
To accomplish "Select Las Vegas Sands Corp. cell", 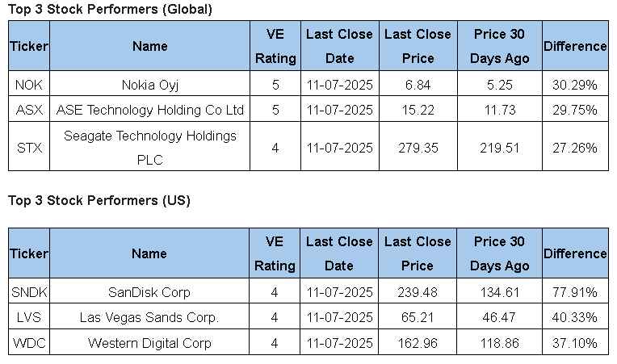I will point(149,317).
